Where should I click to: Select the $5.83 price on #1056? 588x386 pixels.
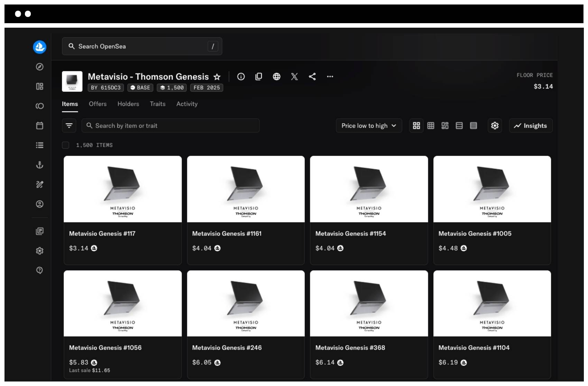tap(79, 362)
